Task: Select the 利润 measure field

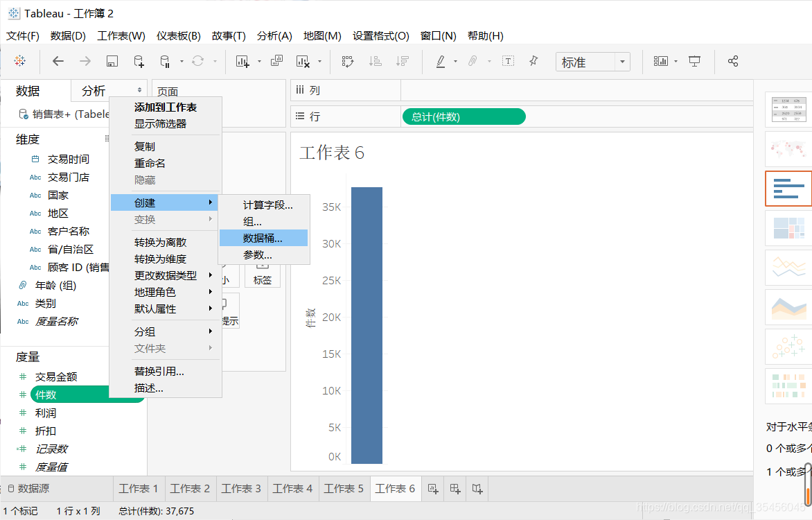Action: pyautogui.click(x=46, y=413)
